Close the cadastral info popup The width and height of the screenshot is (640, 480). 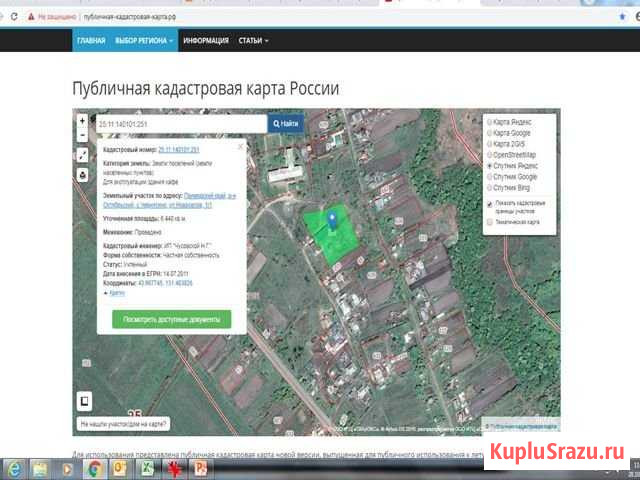pos(240,146)
